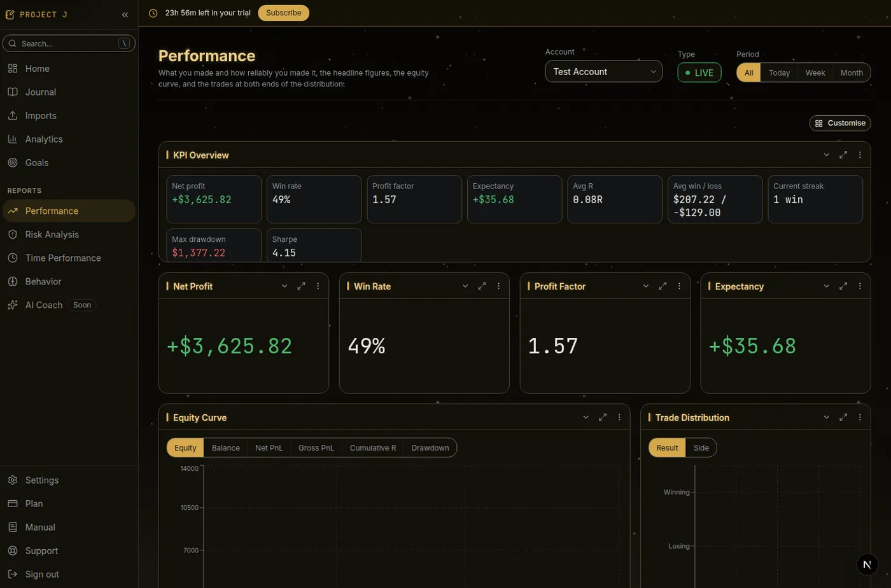The height and width of the screenshot is (588, 891).
Task: Select the Equity chart tab
Action: click(185, 448)
